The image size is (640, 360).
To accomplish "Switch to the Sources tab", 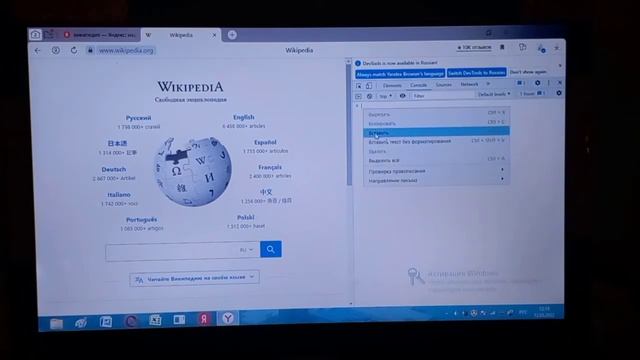I will (443, 84).
